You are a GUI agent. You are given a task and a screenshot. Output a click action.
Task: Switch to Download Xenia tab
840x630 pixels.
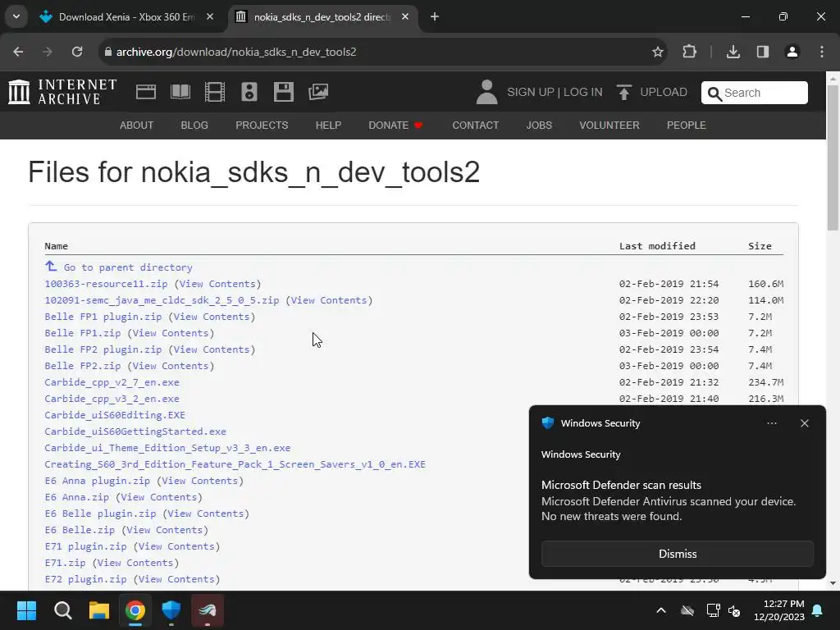tap(126, 17)
